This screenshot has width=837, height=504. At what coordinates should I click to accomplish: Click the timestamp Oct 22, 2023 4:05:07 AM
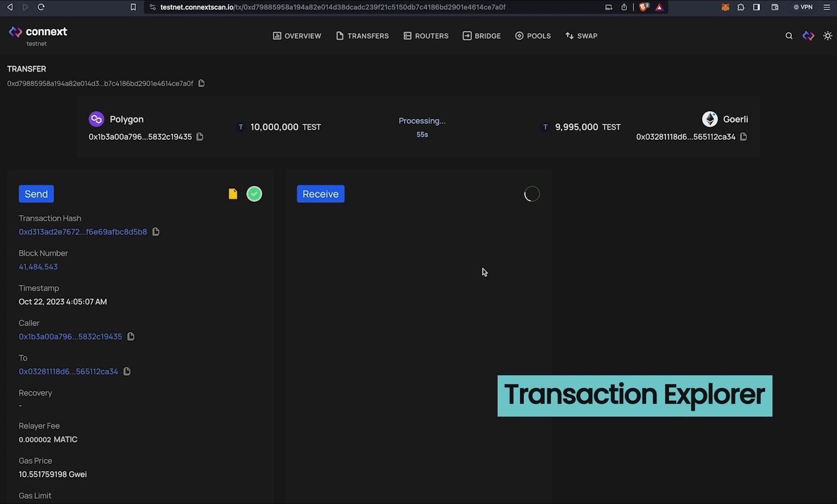63,302
